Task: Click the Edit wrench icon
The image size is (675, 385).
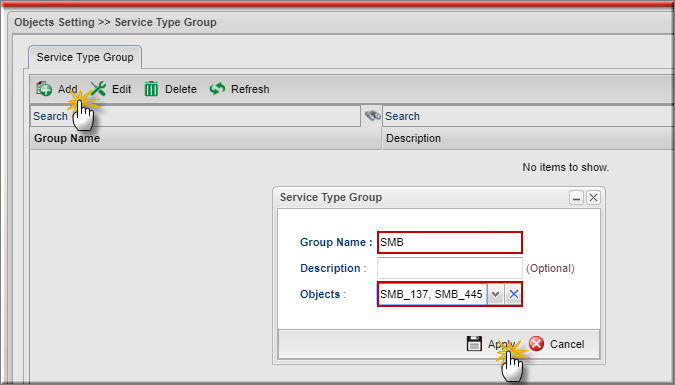Action: tap(99, 89)
